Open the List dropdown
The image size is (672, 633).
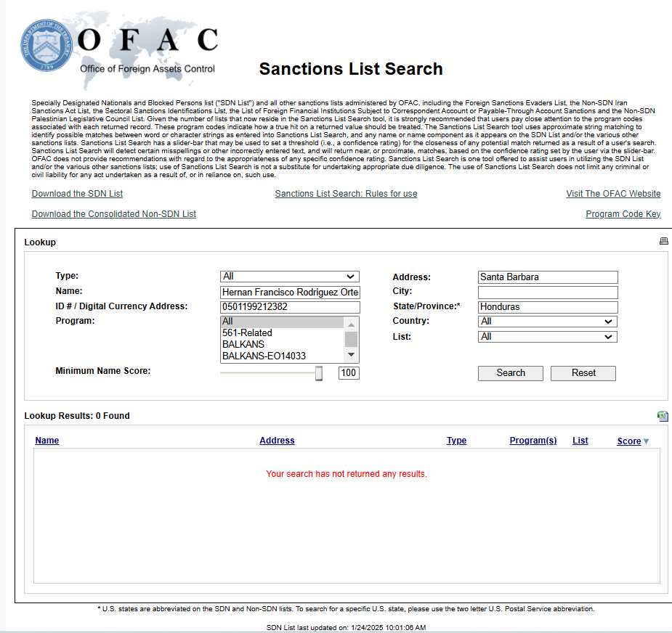click(x=547, y=337)
